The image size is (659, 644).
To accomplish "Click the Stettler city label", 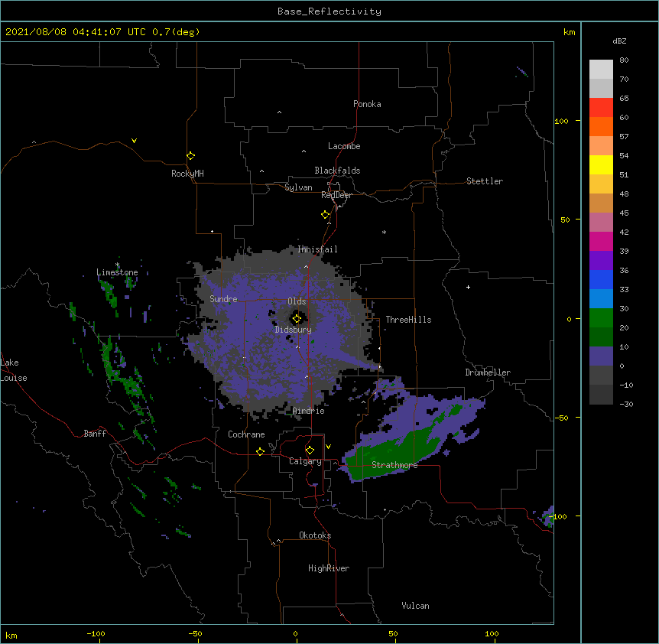I will [485, 181].
